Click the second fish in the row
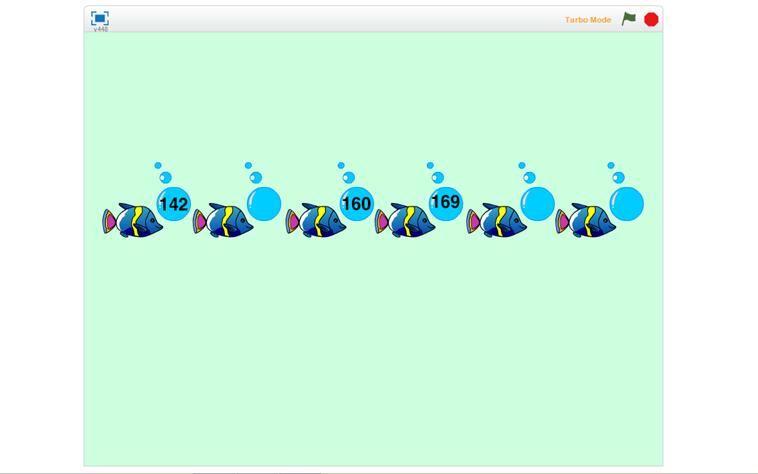Screen dimensions: 758x474 (x=223, y=220)
